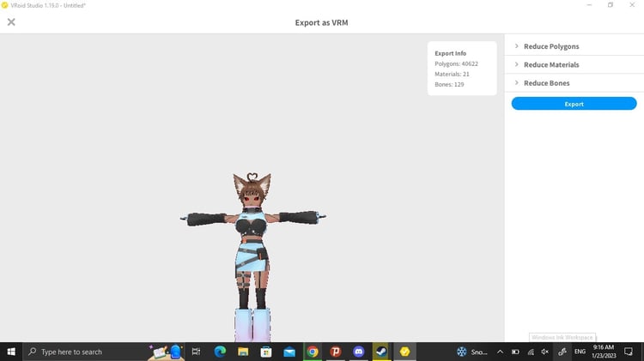Screen dimensions: 644x361
Task: Open Microsoft Store from the taskbar
Action: 266,352
